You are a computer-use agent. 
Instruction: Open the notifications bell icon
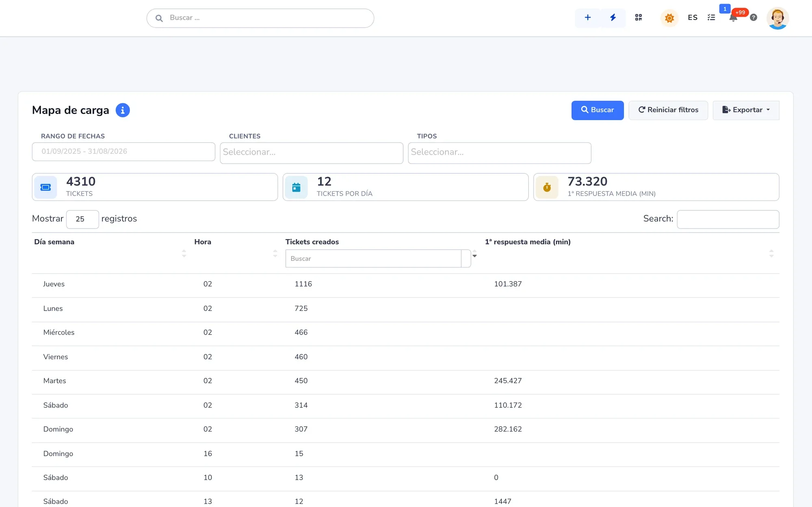coord(733,18)
